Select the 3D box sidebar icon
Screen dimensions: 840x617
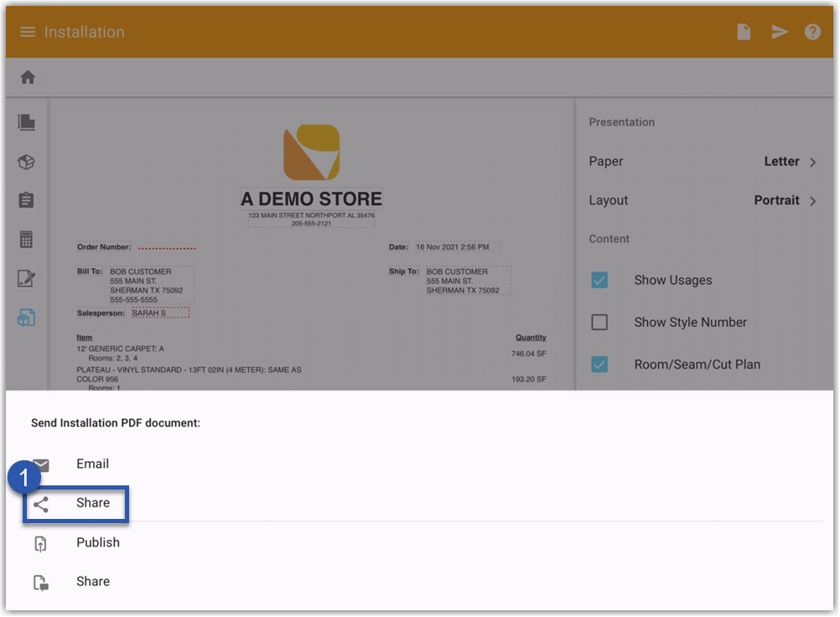point(26,162)
